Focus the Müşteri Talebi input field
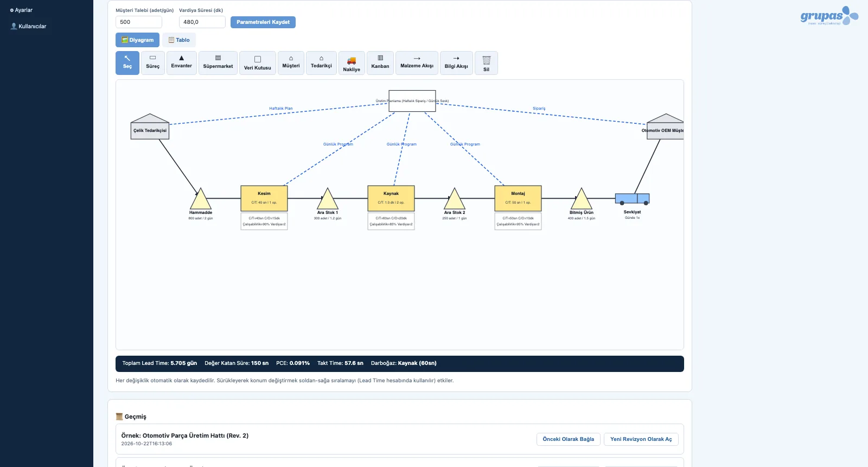This screenshot has height=467, width=868. point(139,22)
